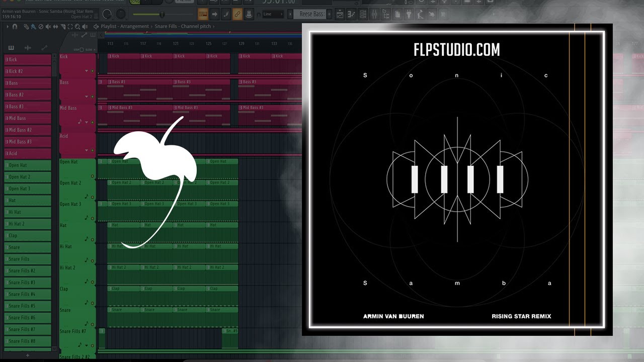
Task: Click bar 129 on the timeline ruler
Action: tap(241, 44)
